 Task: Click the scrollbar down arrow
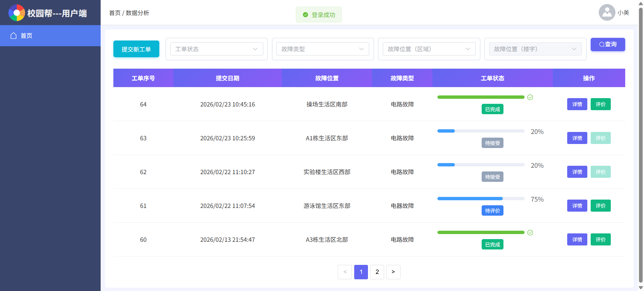(x=641, y=288)
